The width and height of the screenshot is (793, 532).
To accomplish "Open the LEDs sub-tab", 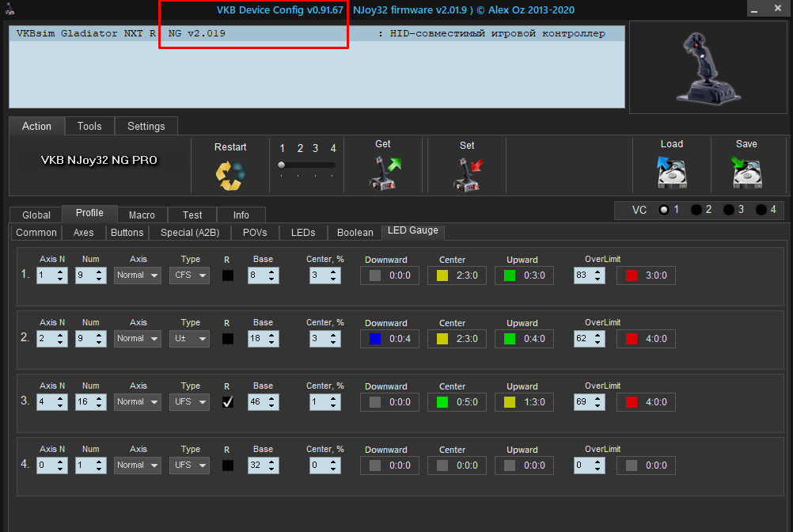I will point(303,233).
